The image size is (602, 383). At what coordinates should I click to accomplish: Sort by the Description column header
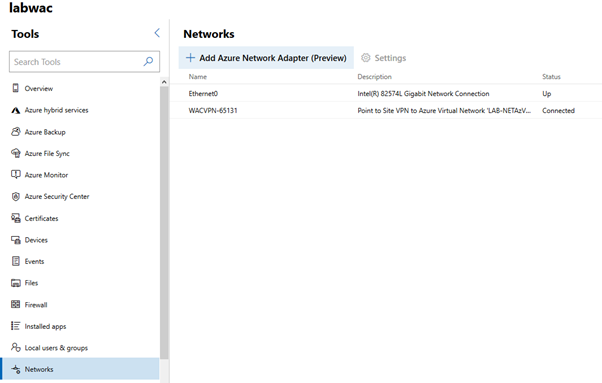pyautogui.click(x=374, y=77)
